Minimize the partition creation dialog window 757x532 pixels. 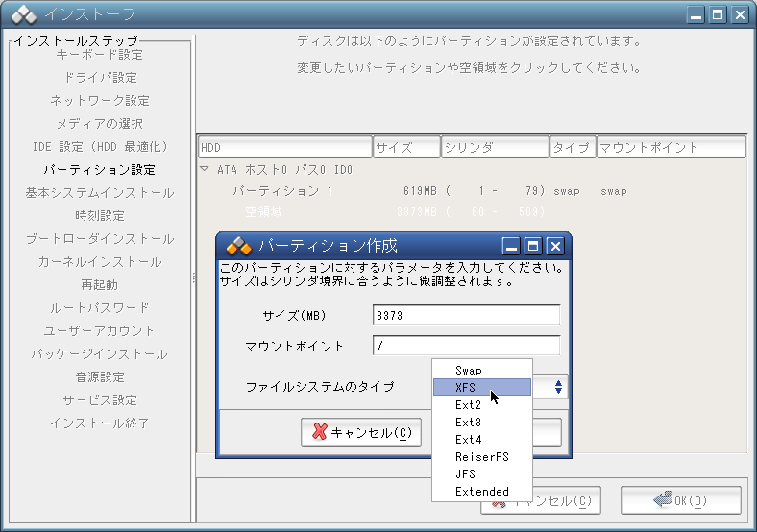[512, 246]
